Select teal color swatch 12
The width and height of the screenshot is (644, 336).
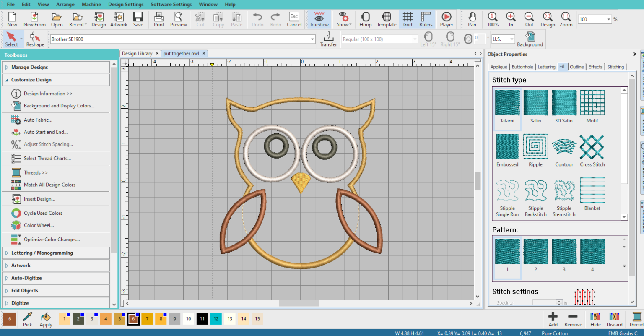pos(216,319)
